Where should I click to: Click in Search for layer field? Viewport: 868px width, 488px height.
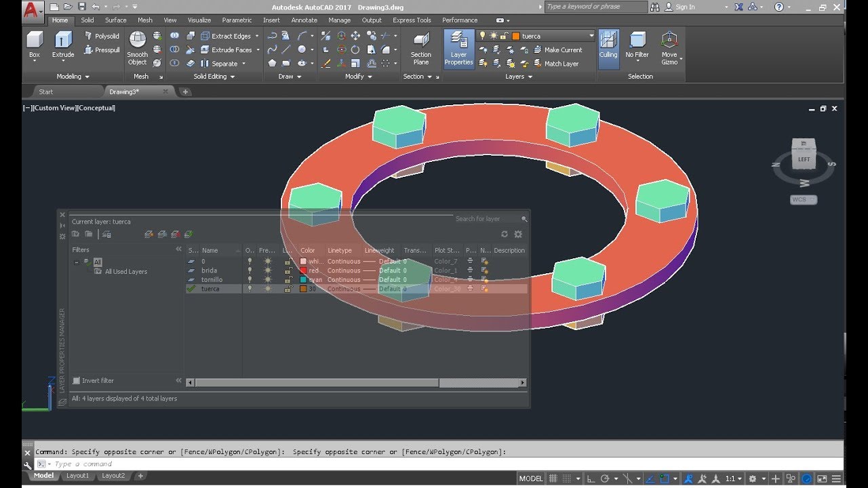click(487, 219)
